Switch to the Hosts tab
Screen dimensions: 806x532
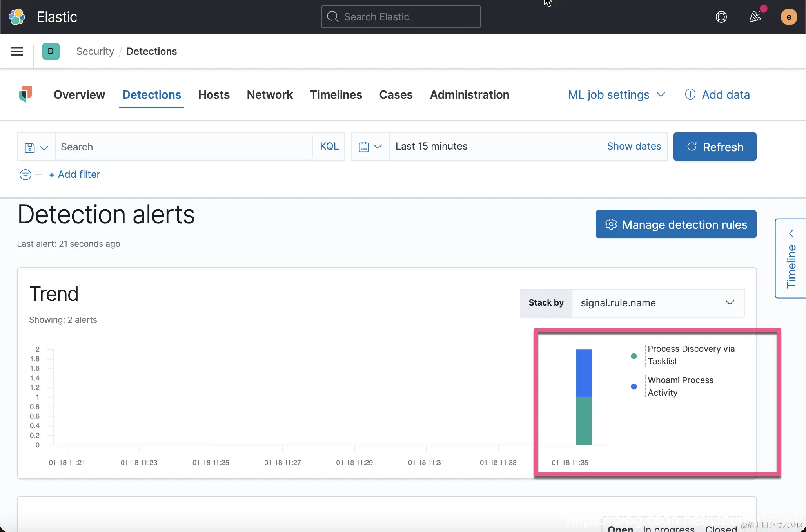[214, 95]
